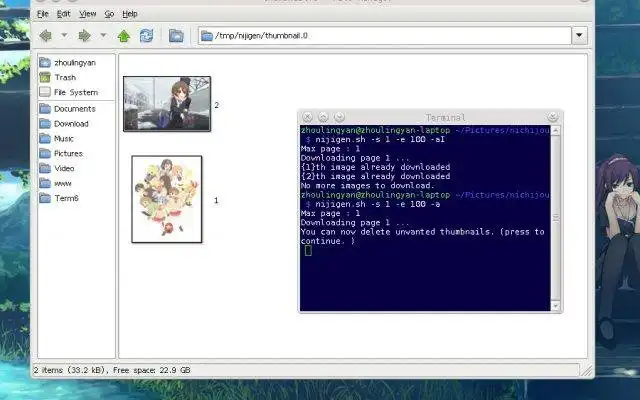This screenshot has width=640, height=400.
Task: Go back using the left arrow icon
Action: click(46, 36)
